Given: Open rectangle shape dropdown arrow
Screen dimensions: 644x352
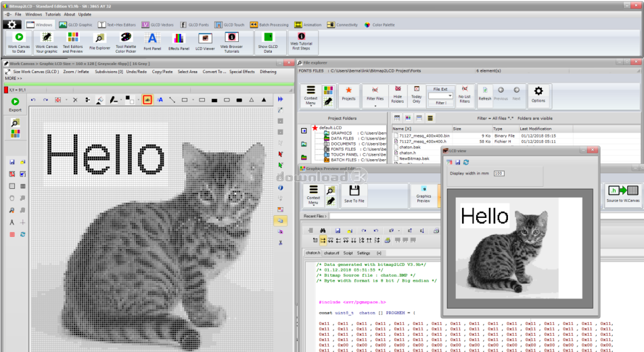Looking at the screenshot, I should (x=193, y=100).
